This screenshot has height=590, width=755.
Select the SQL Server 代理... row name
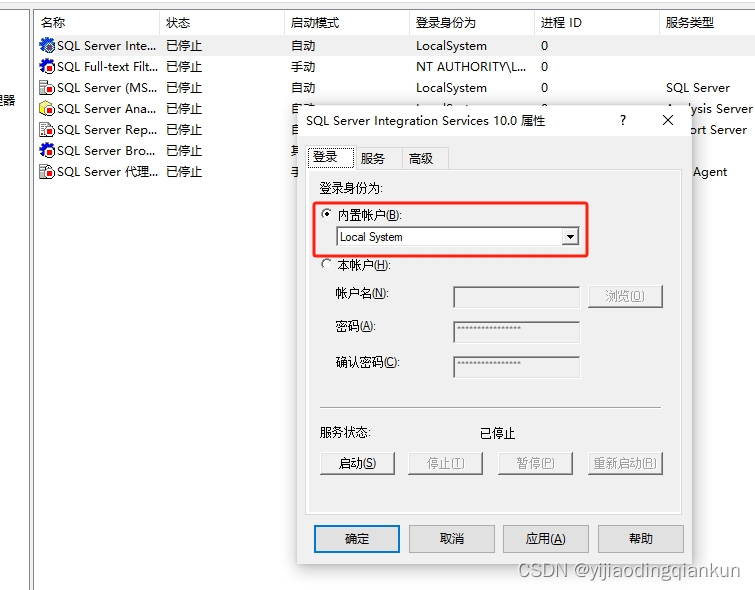107,171
